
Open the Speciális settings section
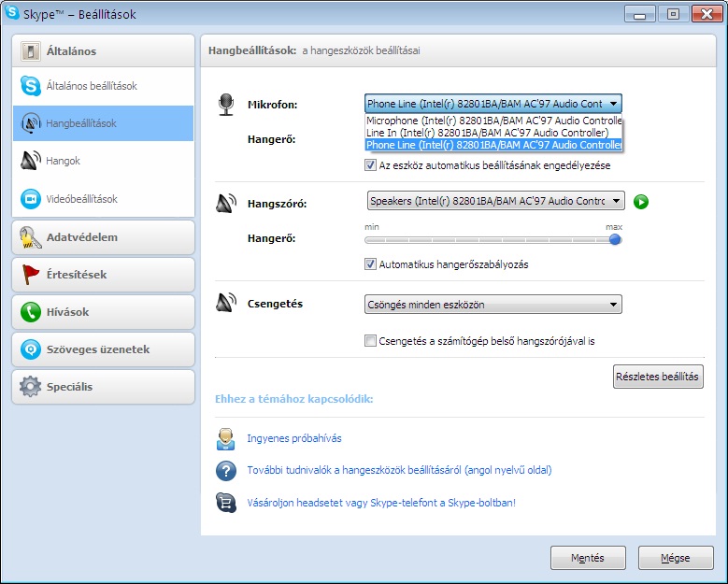[x=103, y=387]
